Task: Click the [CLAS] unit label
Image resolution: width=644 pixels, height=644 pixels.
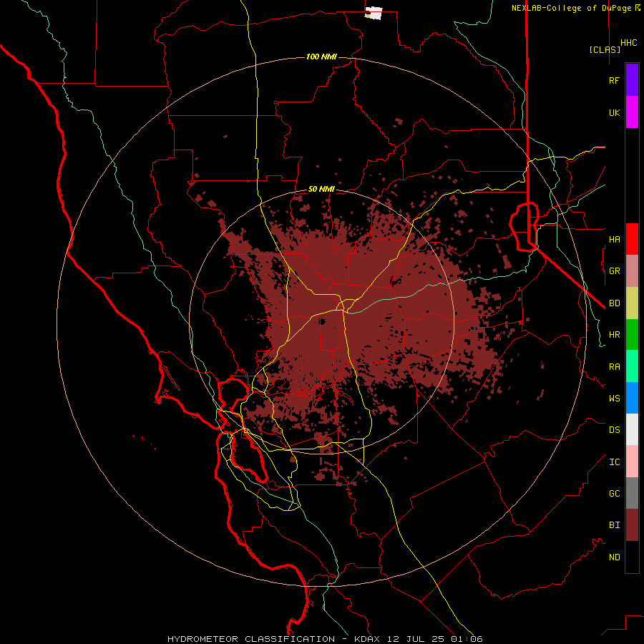Action: pos(605,49)
